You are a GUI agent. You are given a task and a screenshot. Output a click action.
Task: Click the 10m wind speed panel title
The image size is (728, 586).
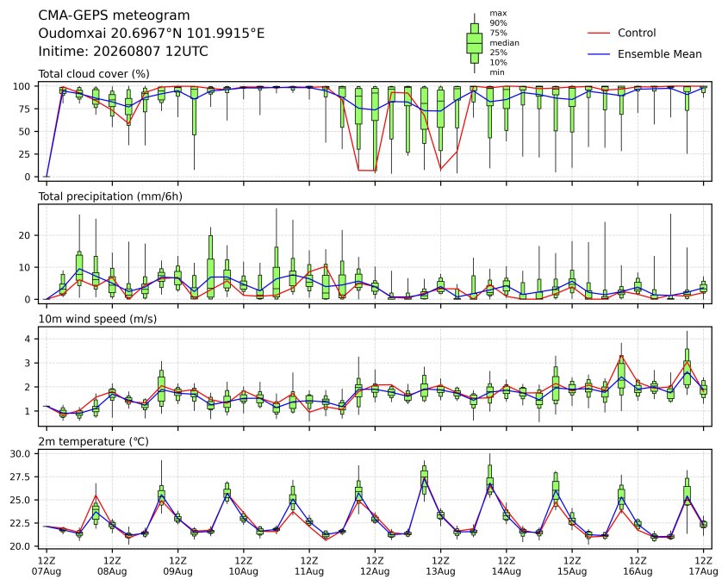tap(97, 319)
